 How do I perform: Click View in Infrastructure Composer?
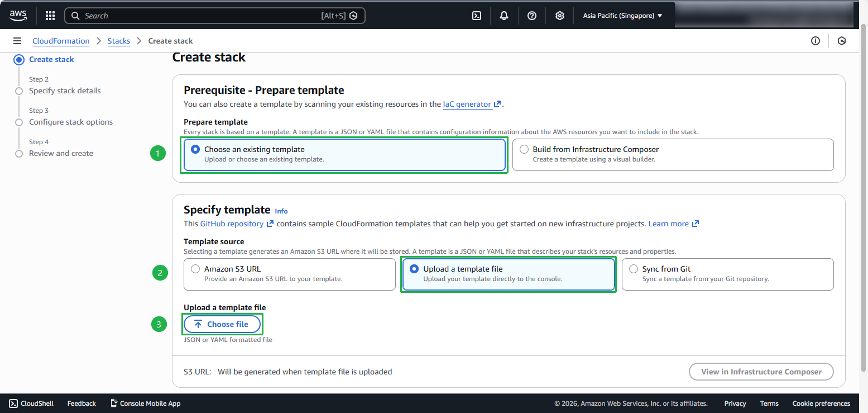point(761,372)
